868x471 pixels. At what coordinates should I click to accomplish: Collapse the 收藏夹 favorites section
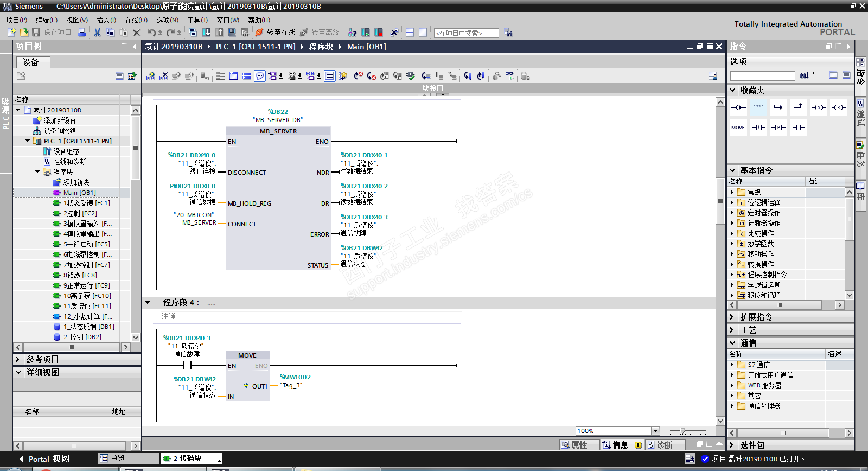pyautogui.click(x=733, y=90)
